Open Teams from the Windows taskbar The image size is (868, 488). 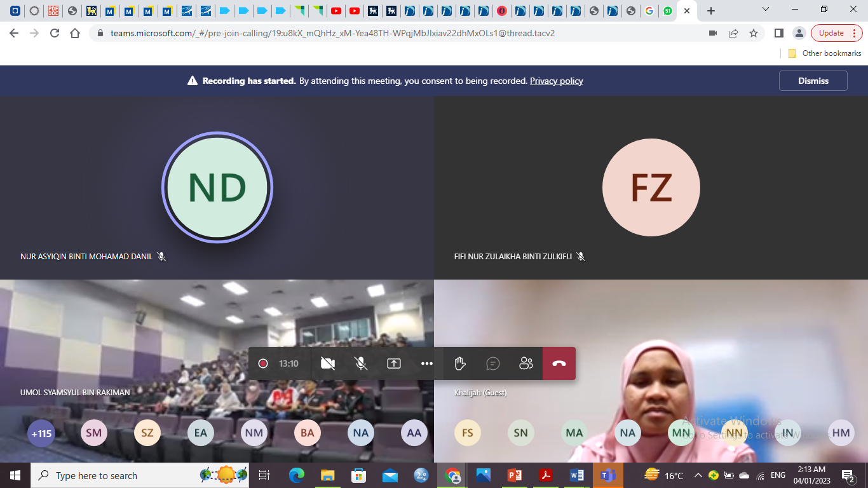pos(607,475)
